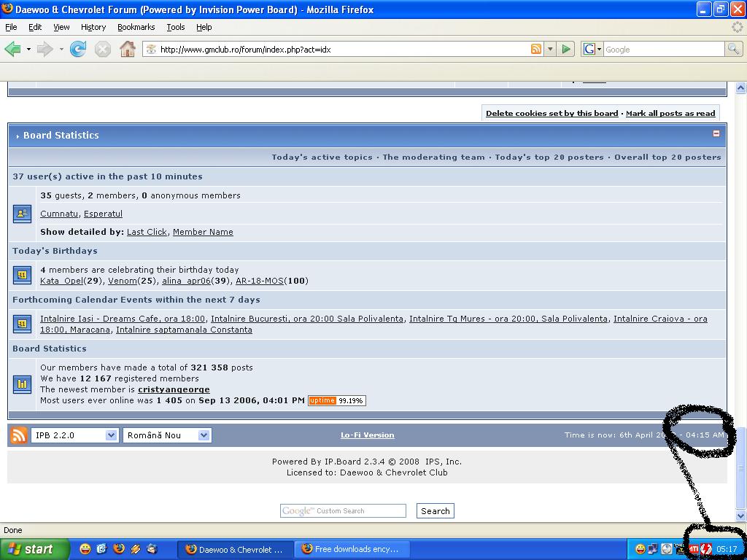This screenshot has width=747, height=560.
Task: Open the back history dropdown arrow
Action: pyautogui.click(x=28, y=49)
